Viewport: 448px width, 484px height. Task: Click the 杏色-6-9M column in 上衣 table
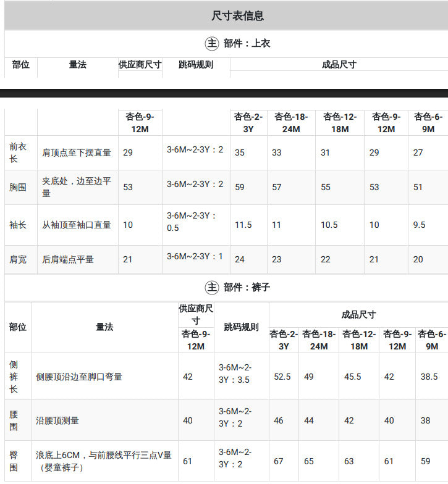[x=428, y=122]
